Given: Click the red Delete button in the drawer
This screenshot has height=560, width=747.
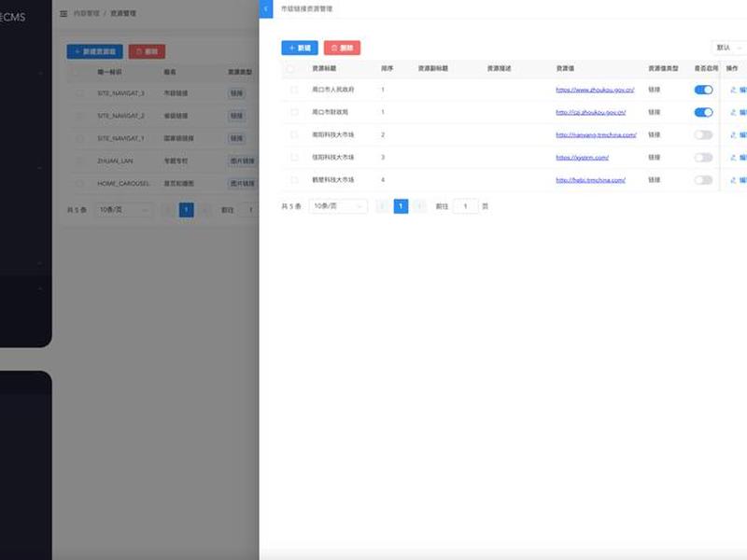Looking at the screenshot, I should [x=342, y=48].
